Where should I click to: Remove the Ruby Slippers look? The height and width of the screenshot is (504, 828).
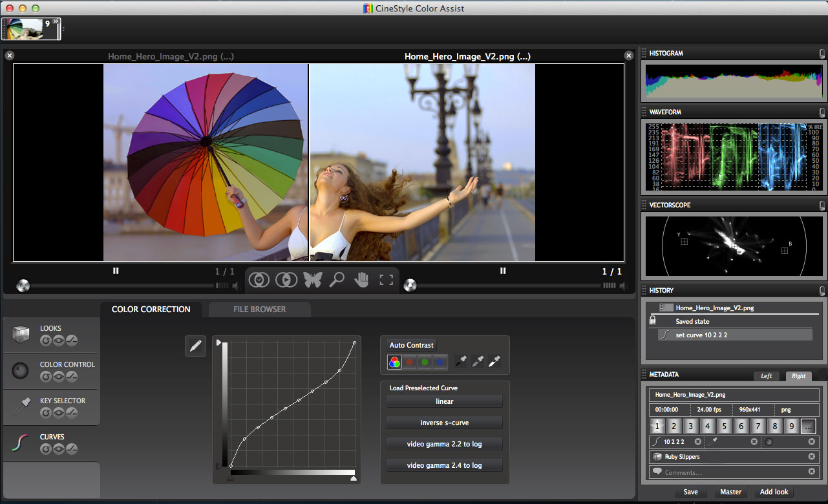(811, 457)
